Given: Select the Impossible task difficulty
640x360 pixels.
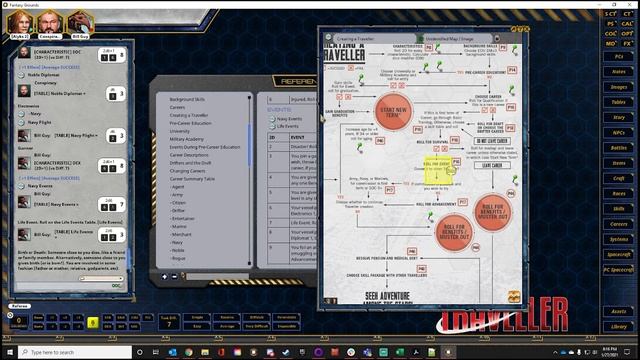Looking at the screenshot, I should coord(287,326).
